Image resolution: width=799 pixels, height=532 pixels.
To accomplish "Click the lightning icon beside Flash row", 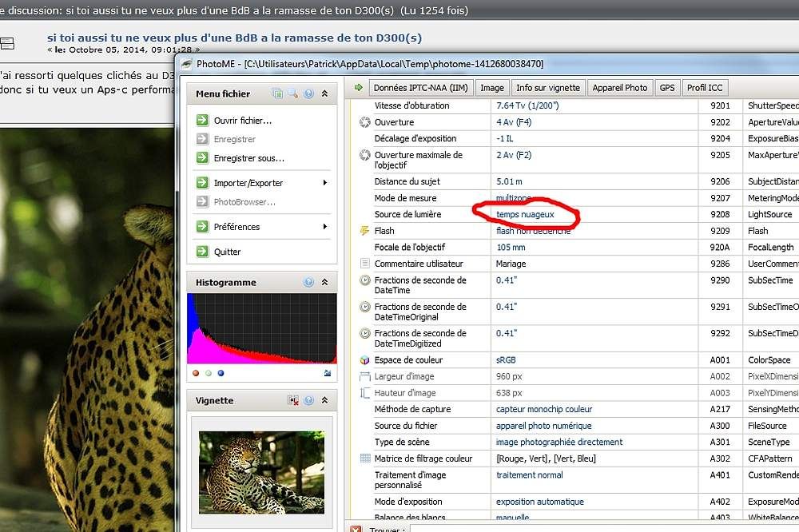I will [365, 231].
